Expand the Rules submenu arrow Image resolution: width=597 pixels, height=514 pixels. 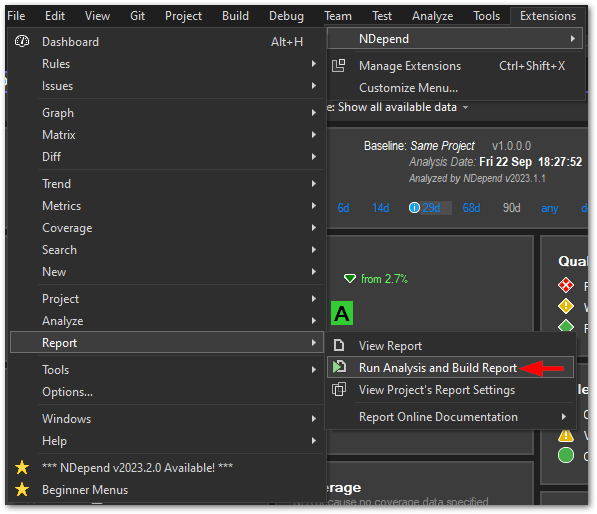[x=314, y=64]
